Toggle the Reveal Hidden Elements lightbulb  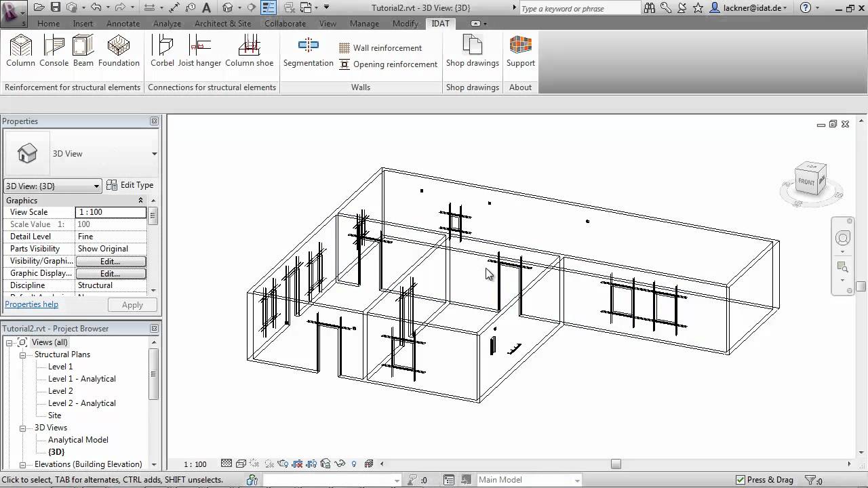[x=354, y=464]
